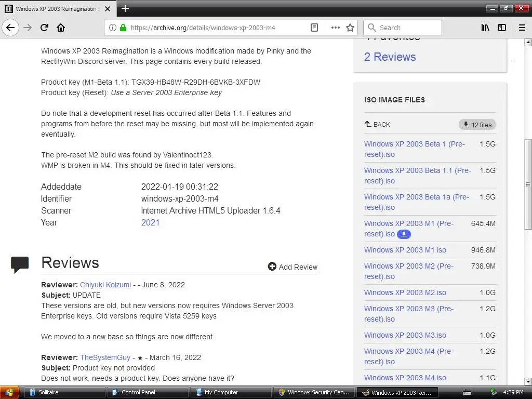Show sidebars with the sidebar icon
532x399 pixels.
pos(502,28)
